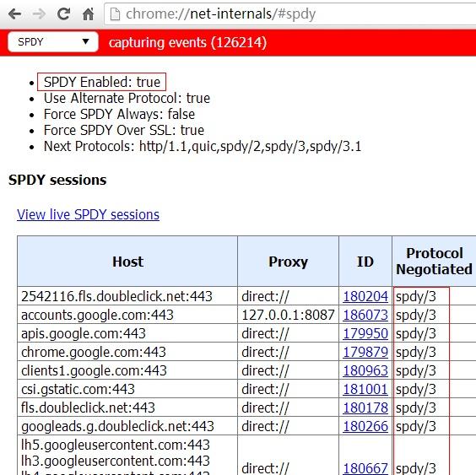476x475 pixels.
Task: Open the SPDY view dropdown
Action: click(x=53, y=41)
